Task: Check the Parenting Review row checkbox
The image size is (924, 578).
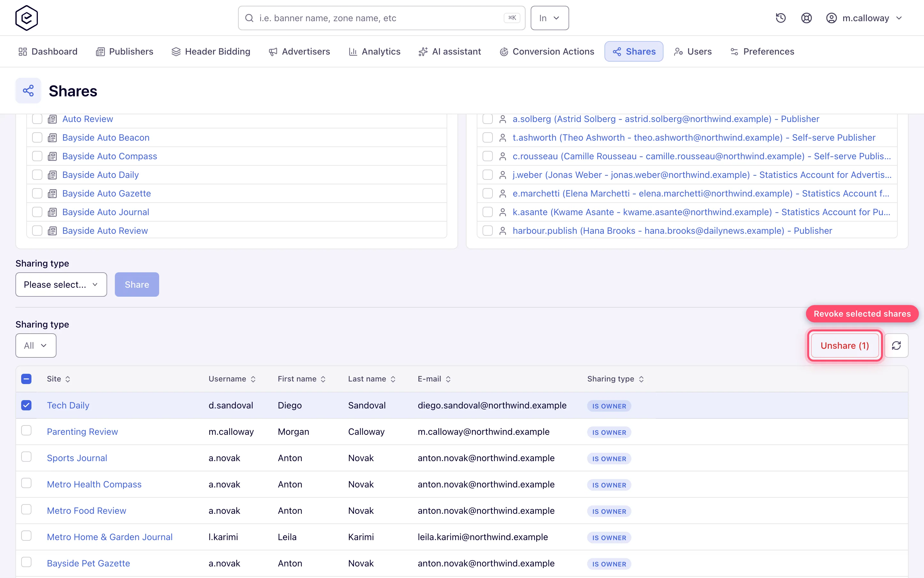Action: click(26, 431)
